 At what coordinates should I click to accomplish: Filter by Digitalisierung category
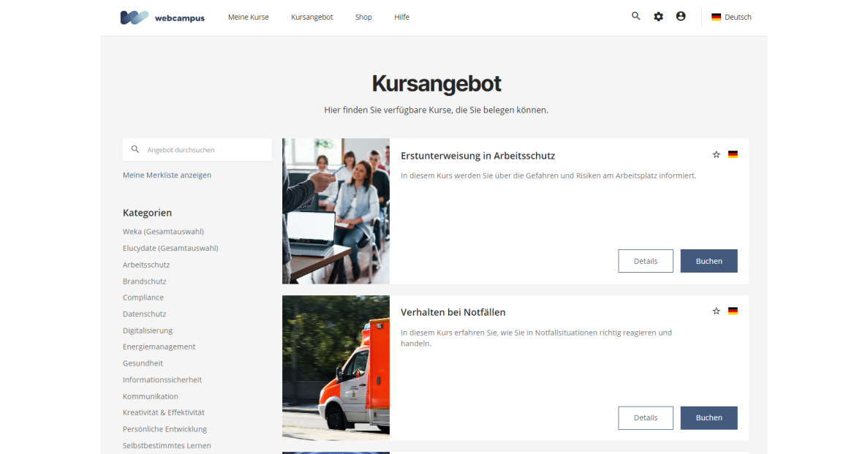148,330
